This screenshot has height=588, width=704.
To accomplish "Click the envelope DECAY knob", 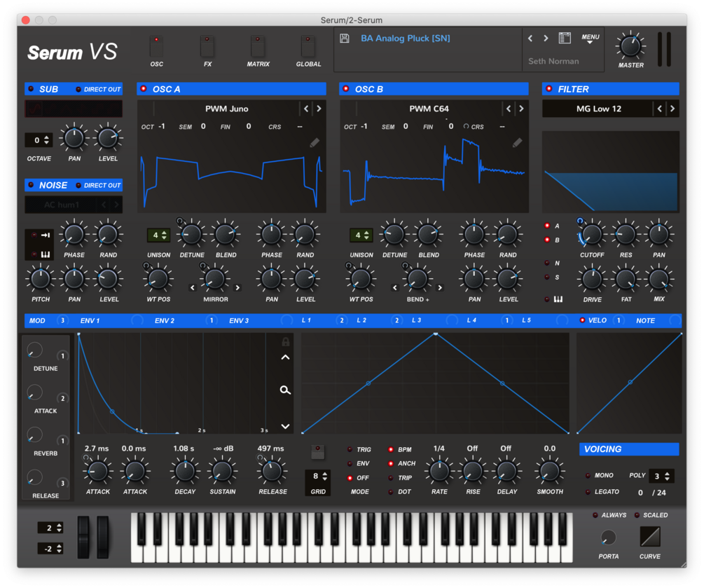I will pyautogui.click(x=184, y=471).
